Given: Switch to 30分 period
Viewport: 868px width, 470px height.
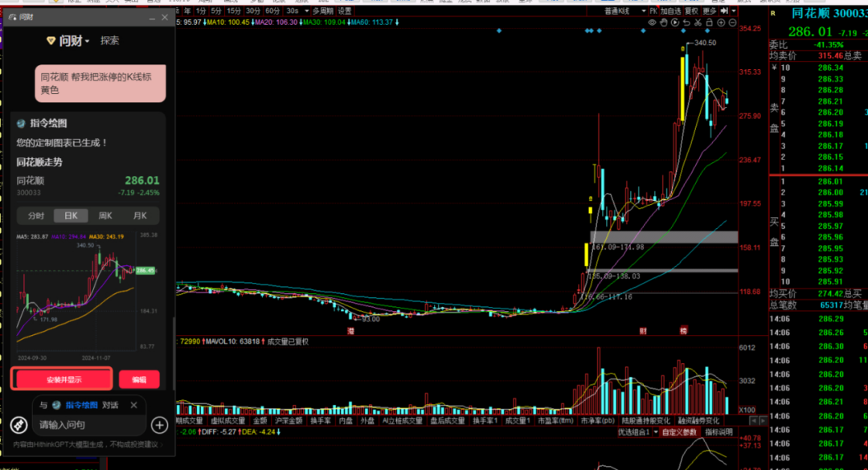Looking at the screenshot, I should [x=253, y=11].
